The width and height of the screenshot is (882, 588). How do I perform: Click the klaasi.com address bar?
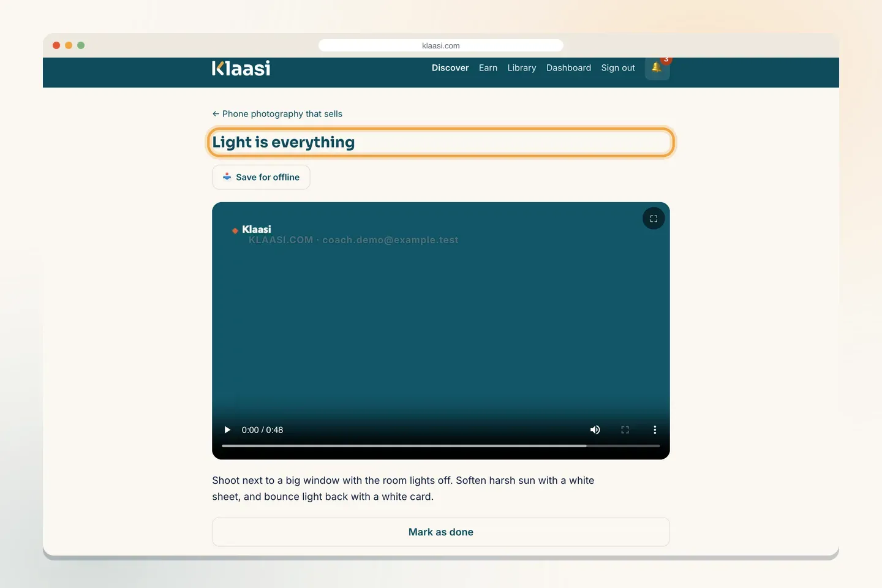[441, 45]
